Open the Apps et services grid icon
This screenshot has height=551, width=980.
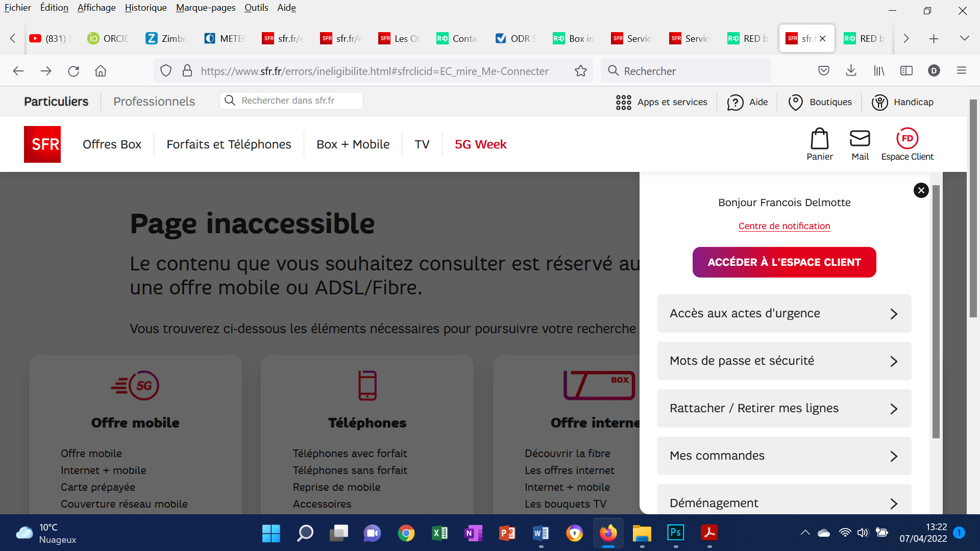coord(623,102)
